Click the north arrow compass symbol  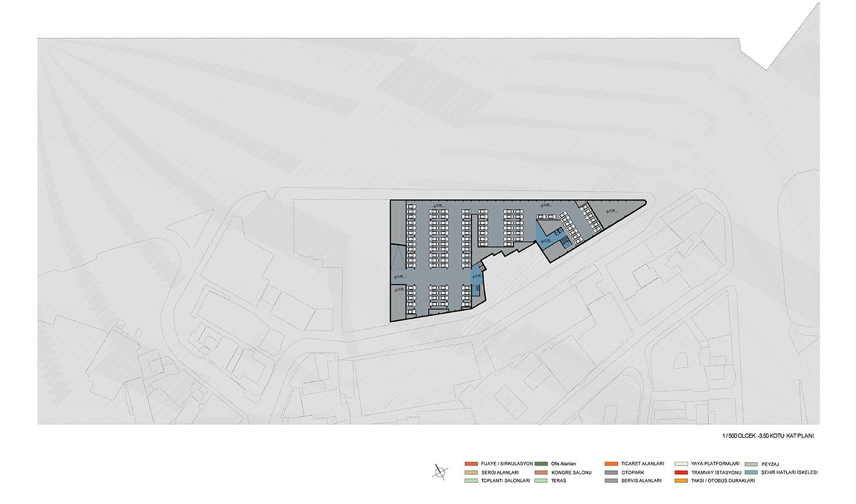[x=440, y=472]
